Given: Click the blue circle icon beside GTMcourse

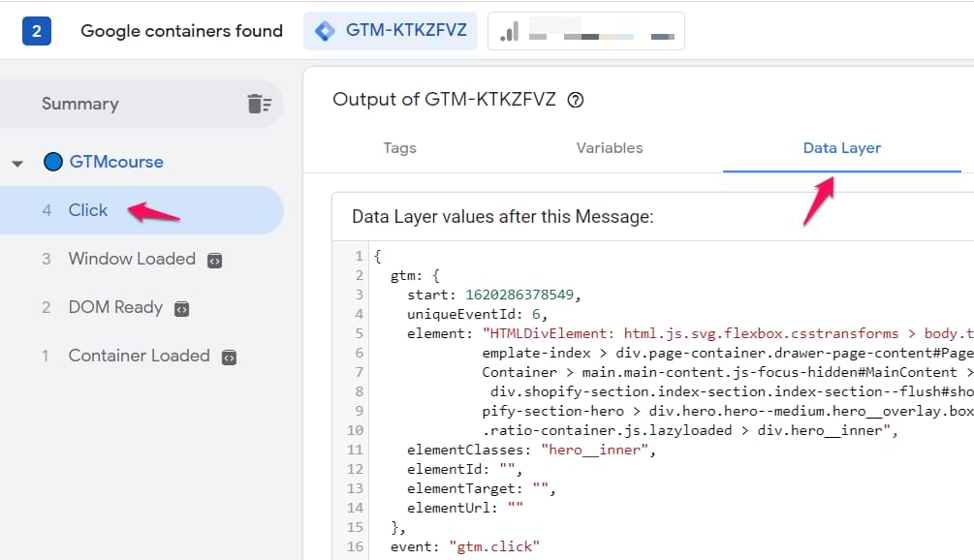Looking at the screenshot, I should [x=53, y=162].
